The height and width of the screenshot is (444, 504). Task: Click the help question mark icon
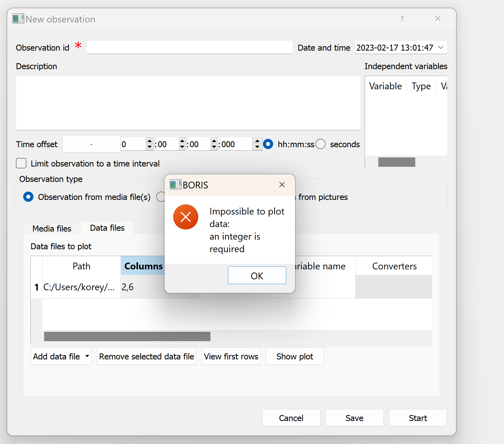(x=402, y=19)
